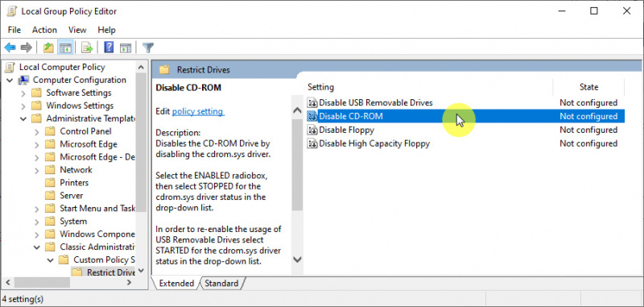Screen dimensions: 644x307
Task: Toggle the Show/Hide Action Pane icon
Action: click(126, 48)
